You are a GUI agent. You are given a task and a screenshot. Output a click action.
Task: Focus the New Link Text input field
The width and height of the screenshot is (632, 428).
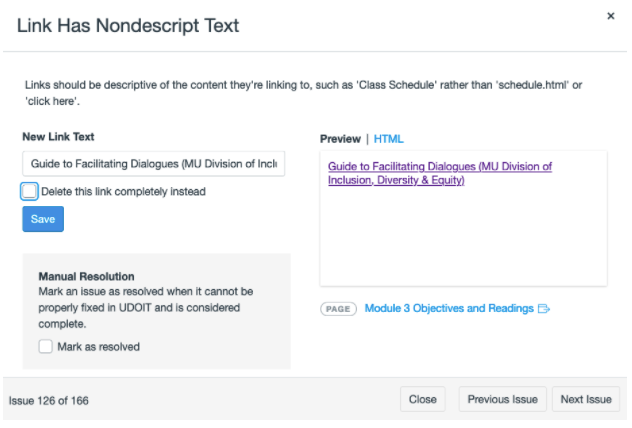pos(153,164)
